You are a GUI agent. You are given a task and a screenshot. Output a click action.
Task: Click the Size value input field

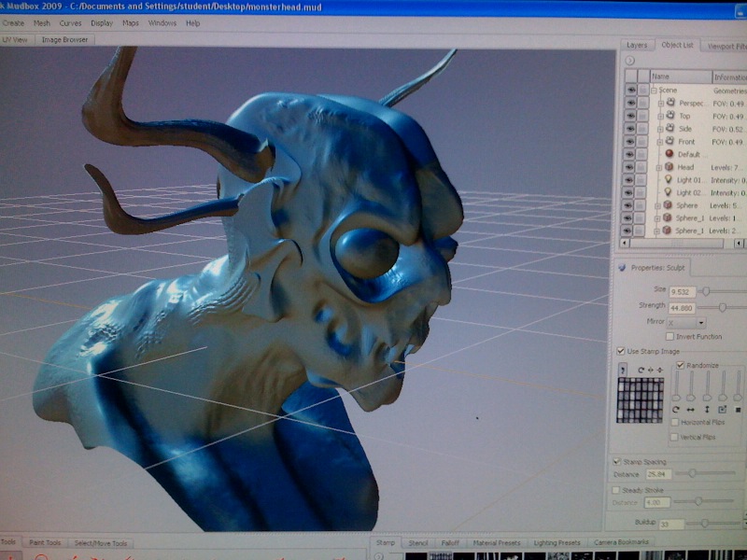(x=682, y=292)
